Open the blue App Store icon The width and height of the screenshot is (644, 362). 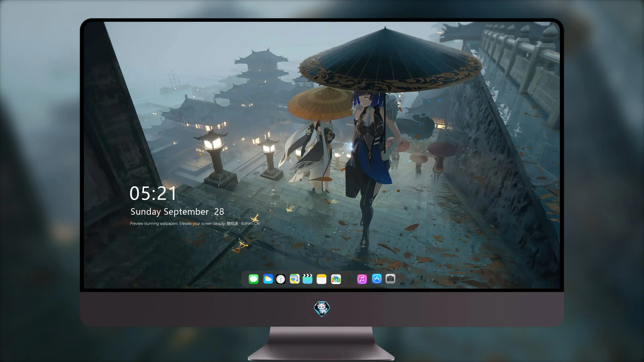pos(377,279)
